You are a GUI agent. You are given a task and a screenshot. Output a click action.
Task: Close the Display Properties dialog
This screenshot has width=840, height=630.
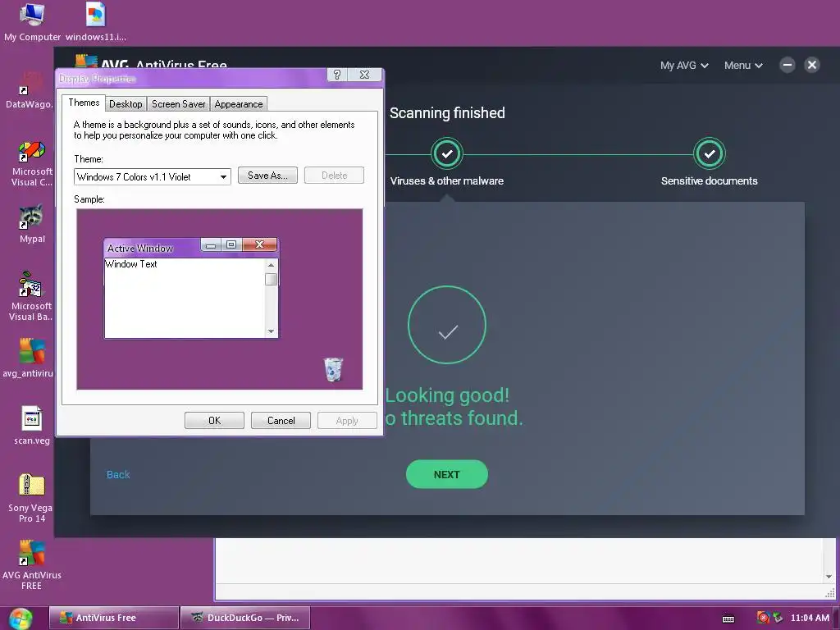[364, 75]
